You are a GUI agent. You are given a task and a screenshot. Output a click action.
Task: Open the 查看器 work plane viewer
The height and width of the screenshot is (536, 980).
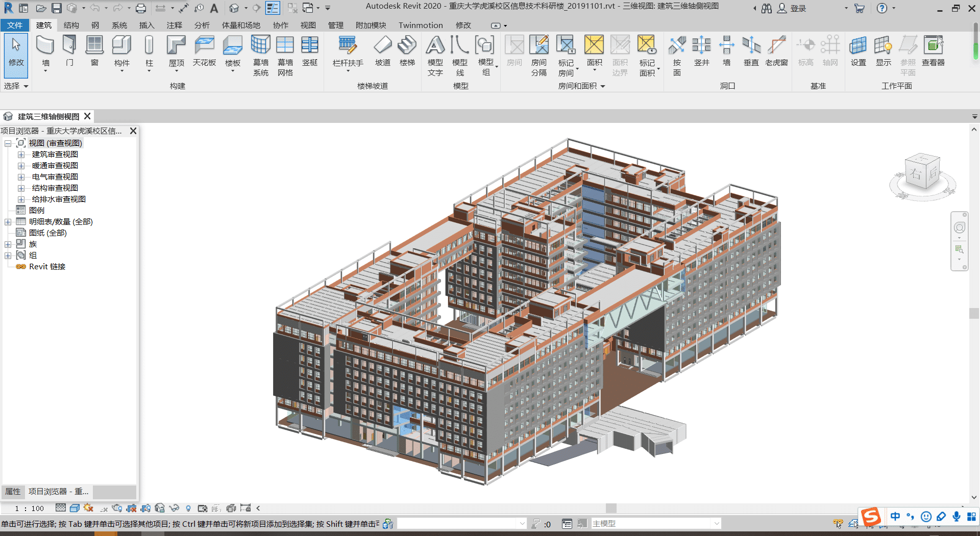[x=933, y=52]
